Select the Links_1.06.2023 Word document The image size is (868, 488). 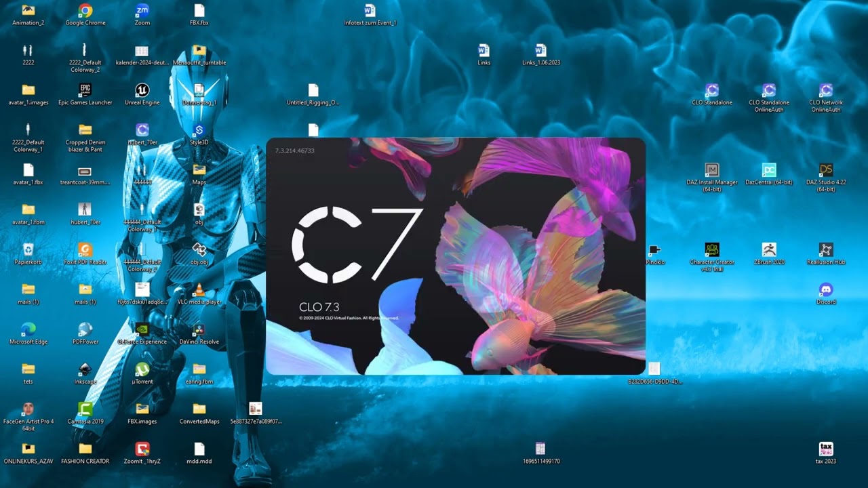pyautogui.click(x=540, y=50)
